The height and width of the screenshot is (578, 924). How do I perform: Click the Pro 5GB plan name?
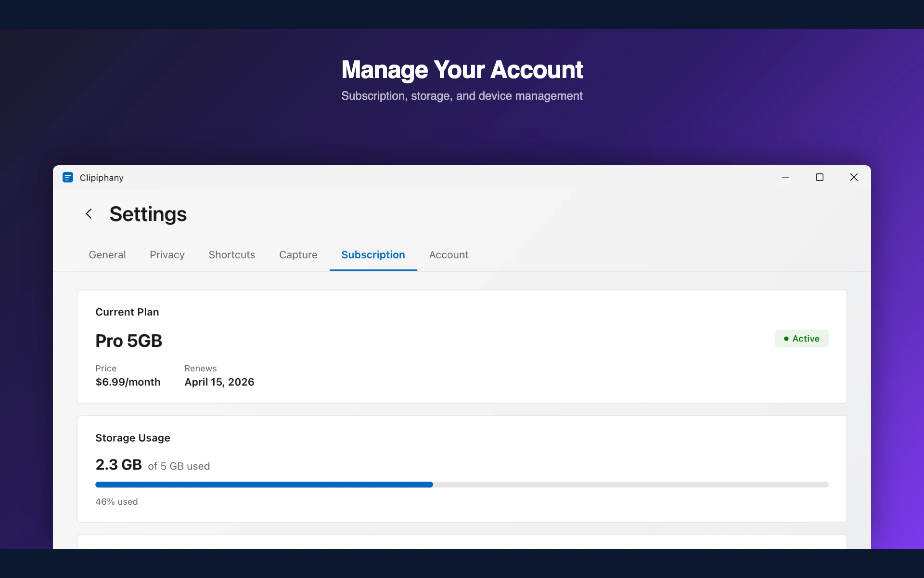(128, 341)
